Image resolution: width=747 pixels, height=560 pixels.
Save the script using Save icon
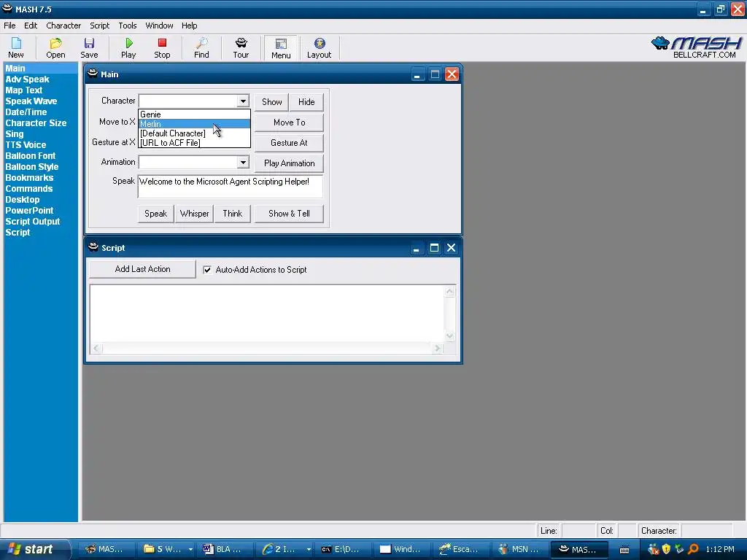89,48
